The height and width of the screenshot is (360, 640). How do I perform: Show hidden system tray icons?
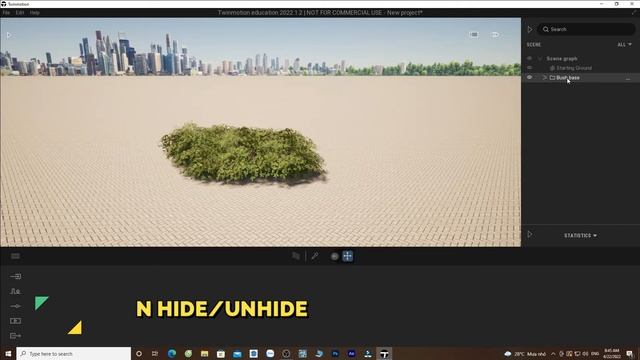point(553,354)
